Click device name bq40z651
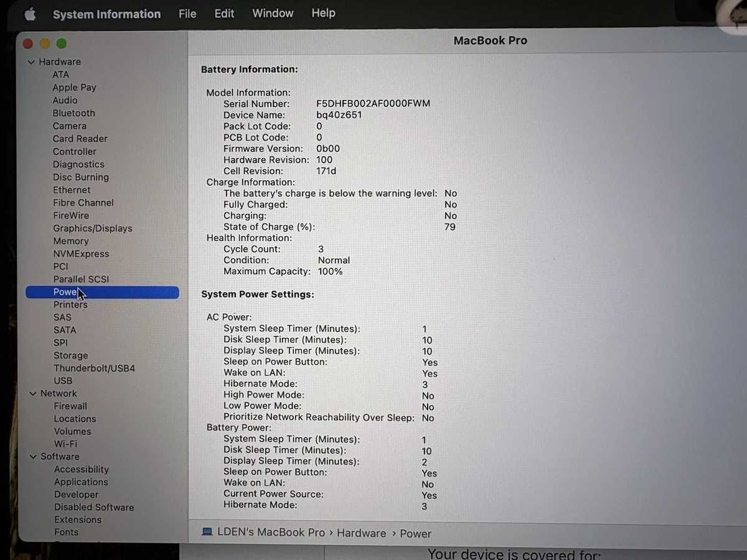The width and height of the screenshot is (747, 560). [339, 115]
